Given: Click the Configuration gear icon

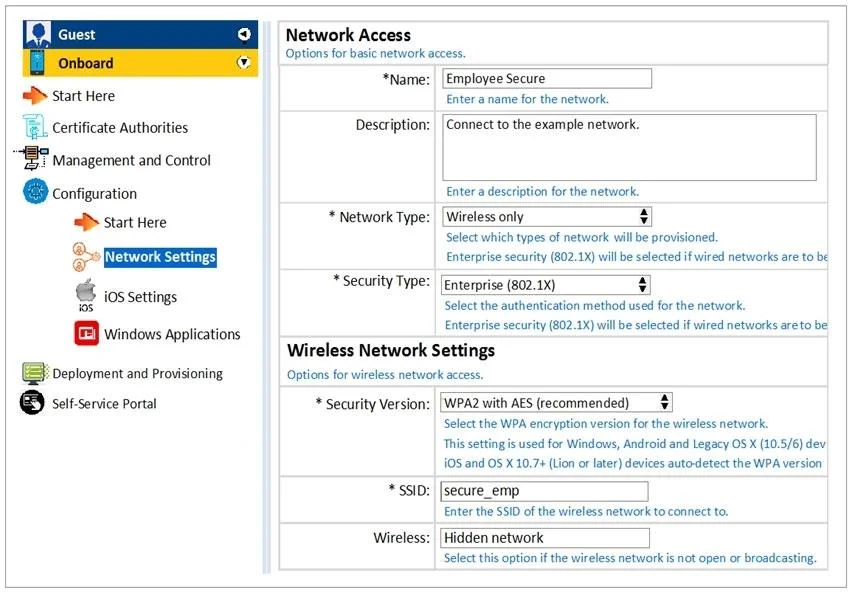Looking at the screenshot, I should point(35,191).
